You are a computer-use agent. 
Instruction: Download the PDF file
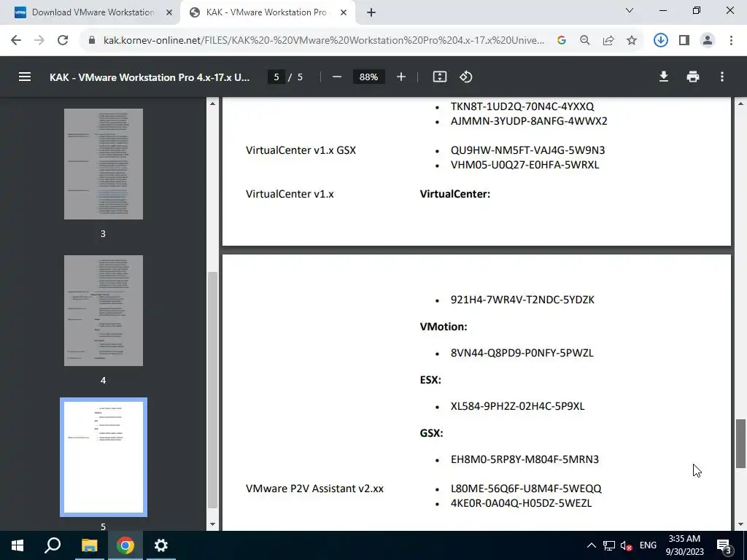click(x=664, y=77)
